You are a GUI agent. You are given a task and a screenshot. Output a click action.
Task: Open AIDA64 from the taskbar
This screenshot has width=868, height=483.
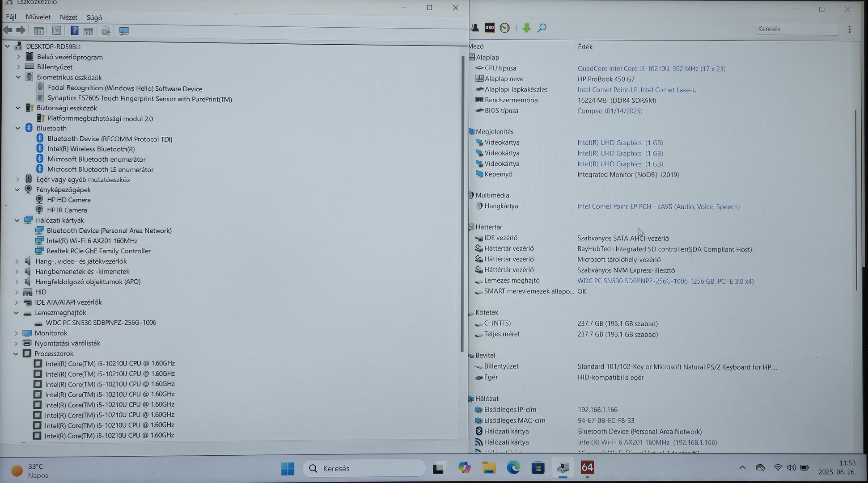click(x=587, y=468)
